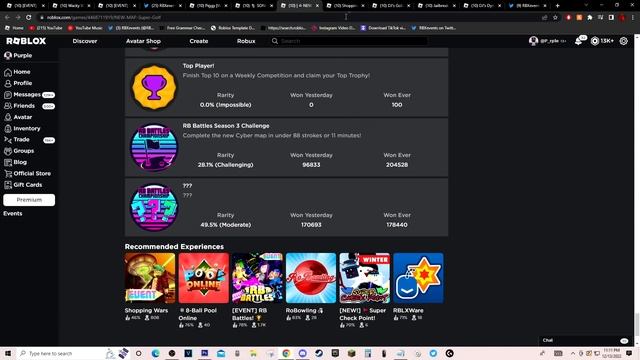Open the Top Player! badge title link
640x360 pixels.
pyautogui.click(x=198, y=66)
